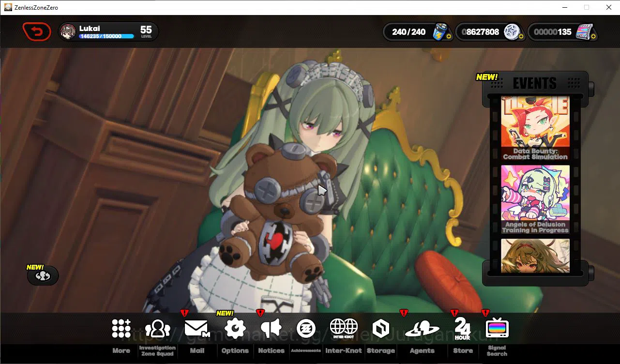Open the Mail envelope icon
The image size is (620, 364).
click(197, 329)
